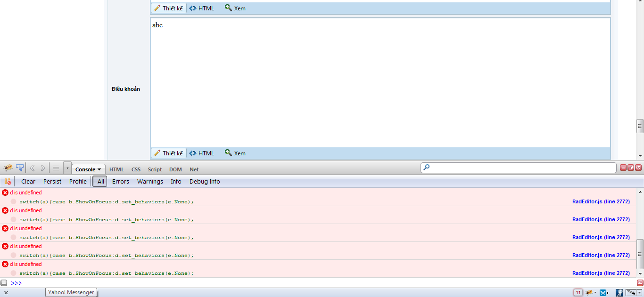This screenshot has width=644, height=297.
Task: Click the red error icon of last error
Action: tap(5, 264)
